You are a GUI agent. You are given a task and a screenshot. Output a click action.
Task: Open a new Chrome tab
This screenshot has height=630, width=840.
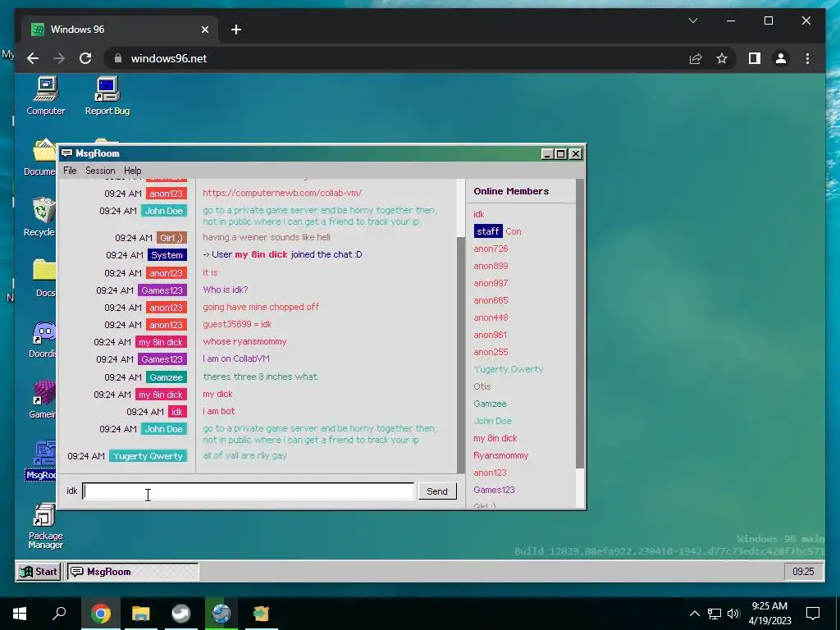click(x=236, y=30)
